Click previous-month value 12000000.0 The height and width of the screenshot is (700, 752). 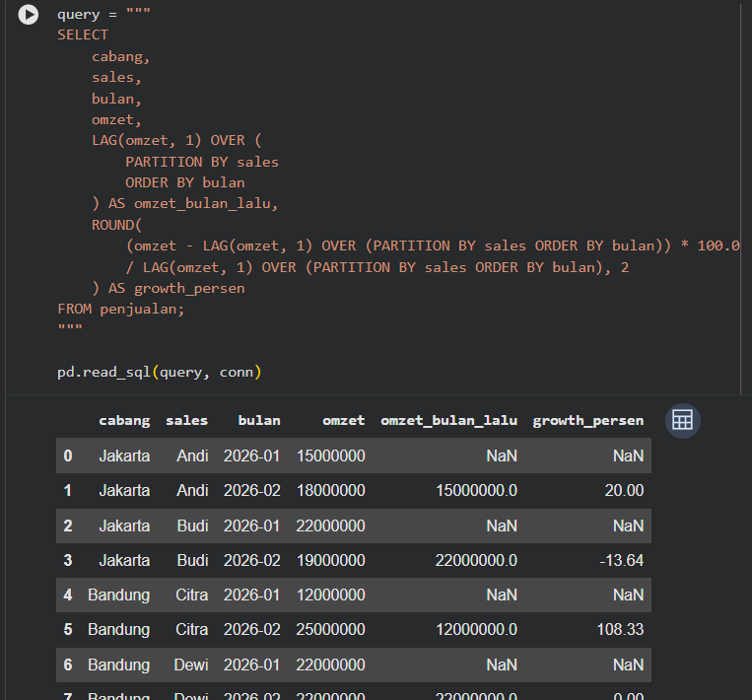tap(476, 629)
